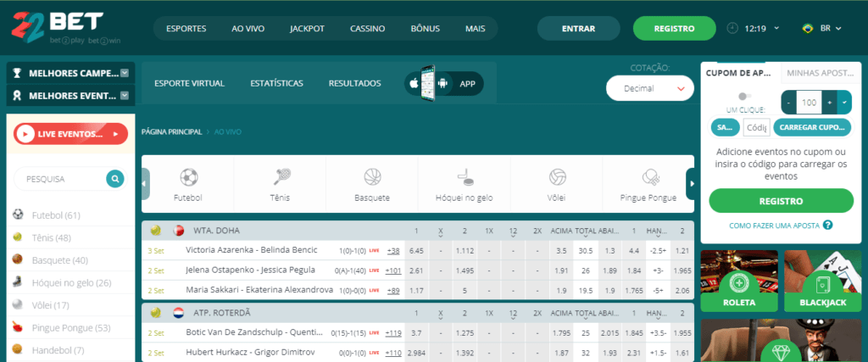Click the Entrar login button
Viewport: 868px width, 362px height.
click(x=578, y=29)
